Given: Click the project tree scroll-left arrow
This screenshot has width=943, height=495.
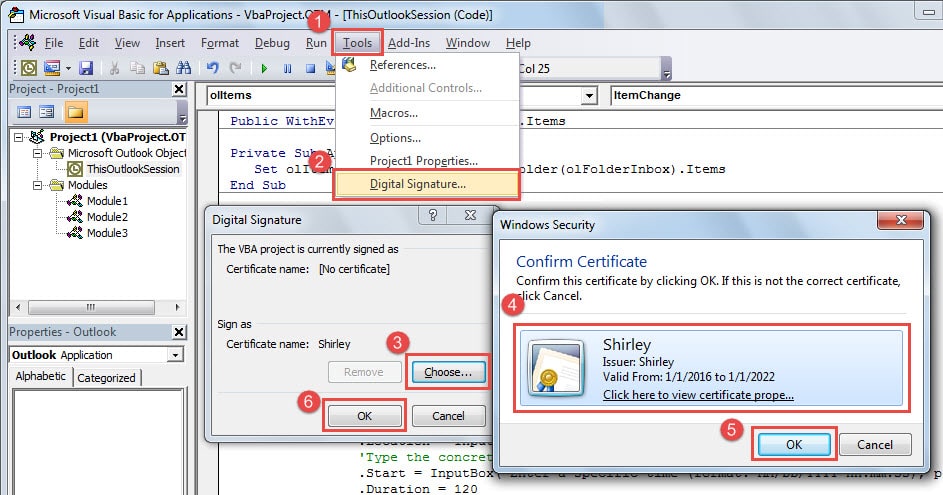Looking at the screenshot, I should pos(18,307).
